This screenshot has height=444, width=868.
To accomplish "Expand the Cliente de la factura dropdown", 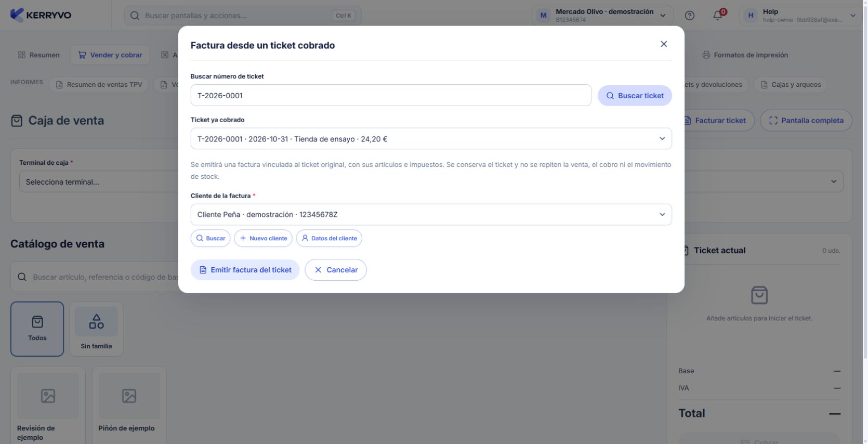I will point(431,215).
